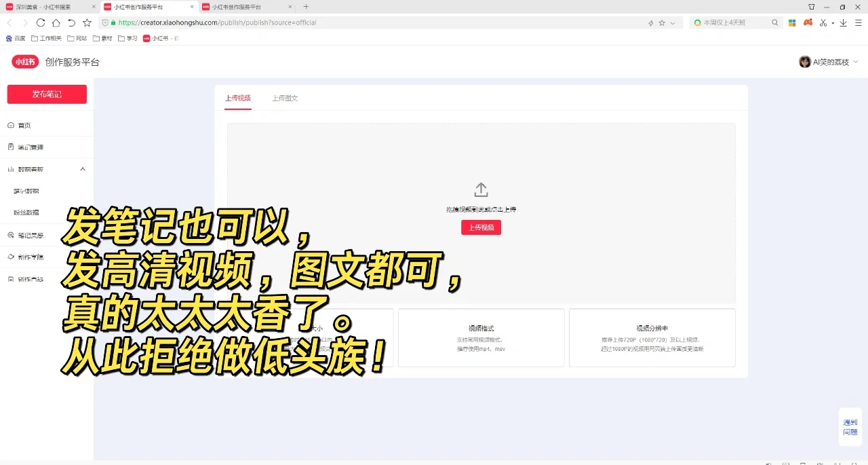Open the 遇到问题 help link bottom right
This screenshot has height=465, width=868.
(x=850, y=426)
